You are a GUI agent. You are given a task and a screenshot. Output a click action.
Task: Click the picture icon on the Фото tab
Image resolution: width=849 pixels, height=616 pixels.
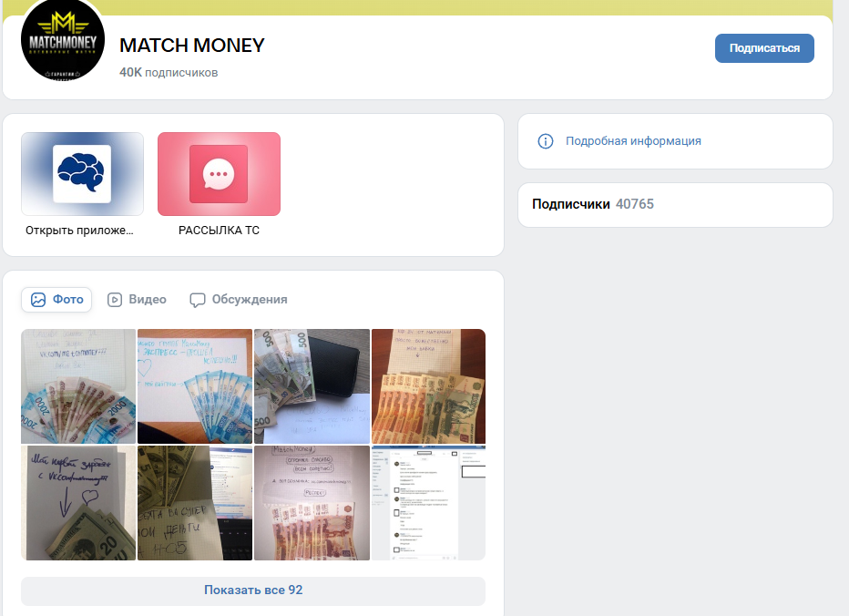38,300
